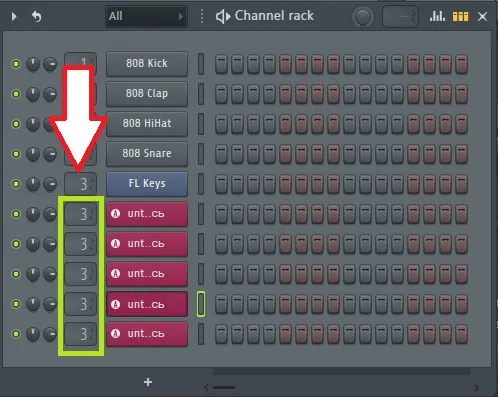Select the 808 Kick channel selector LED
This screenshot has height=397, width=498.
(201, 64)
